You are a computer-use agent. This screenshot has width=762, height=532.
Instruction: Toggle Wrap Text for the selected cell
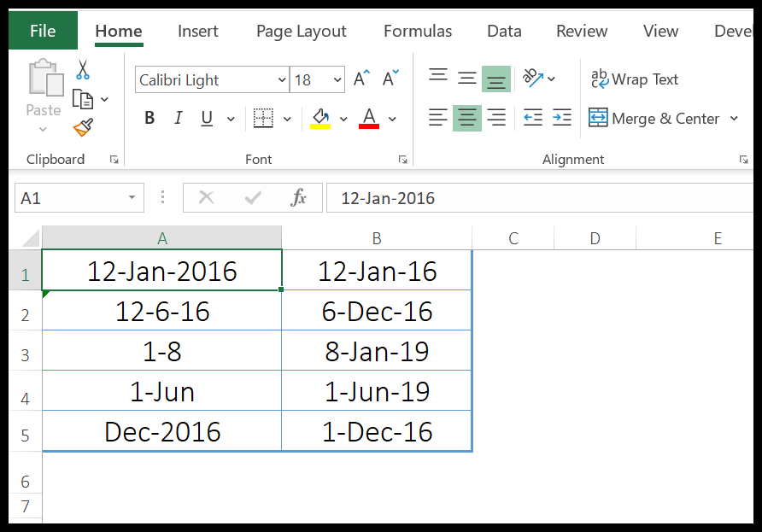635,79
